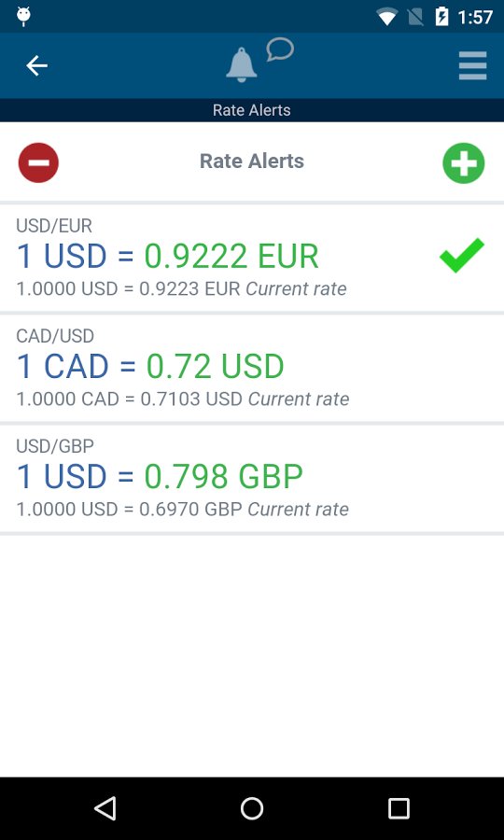504x840 pixels.
Task: Tap the 0.72 USD alert value
Action: click(215, 367)
